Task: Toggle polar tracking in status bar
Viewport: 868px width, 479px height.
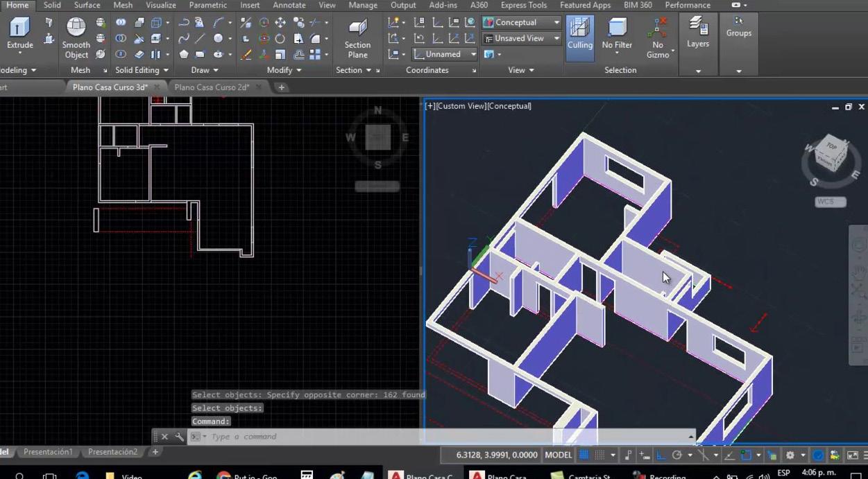Action: pyautogui.click(x=676, y=455)
